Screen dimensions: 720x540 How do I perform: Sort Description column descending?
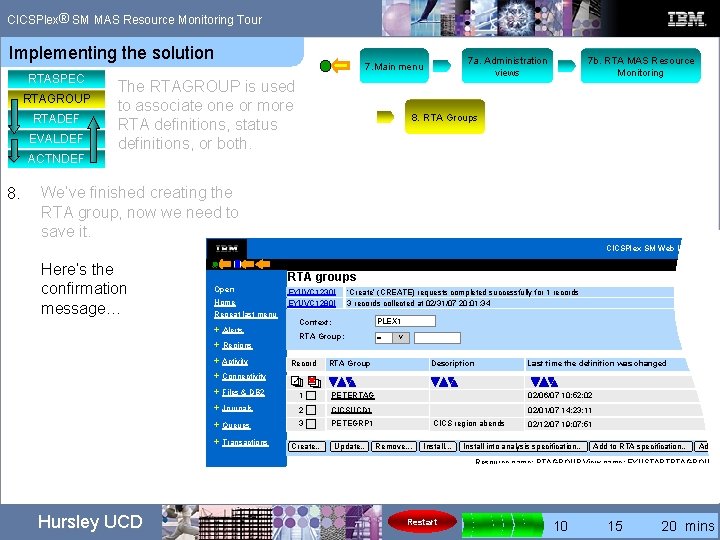click(x=435, y=382)
